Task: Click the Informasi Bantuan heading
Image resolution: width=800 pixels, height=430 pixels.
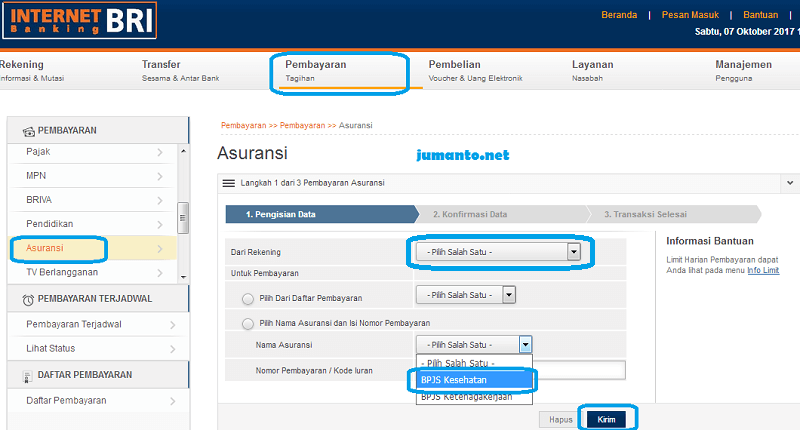Action: click(710, 241)
